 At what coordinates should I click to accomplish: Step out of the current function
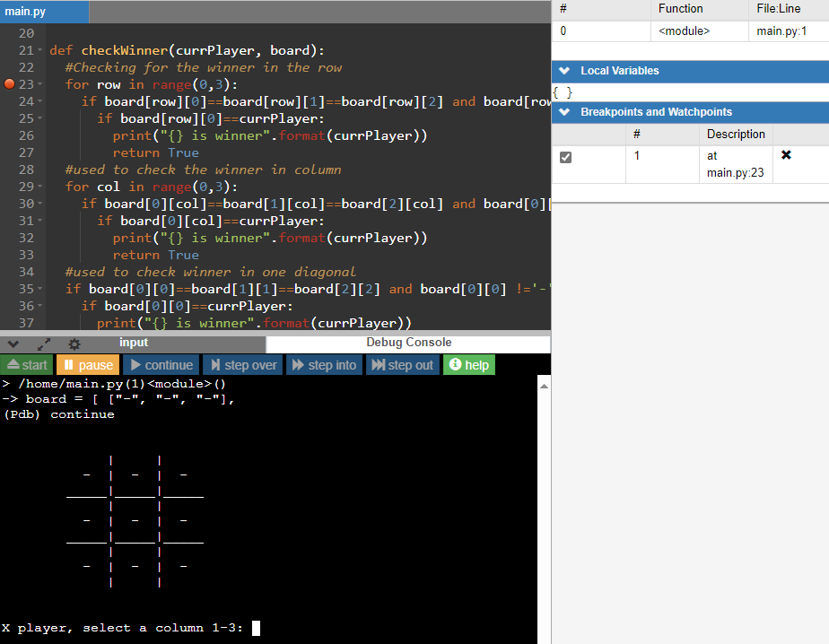402,364
